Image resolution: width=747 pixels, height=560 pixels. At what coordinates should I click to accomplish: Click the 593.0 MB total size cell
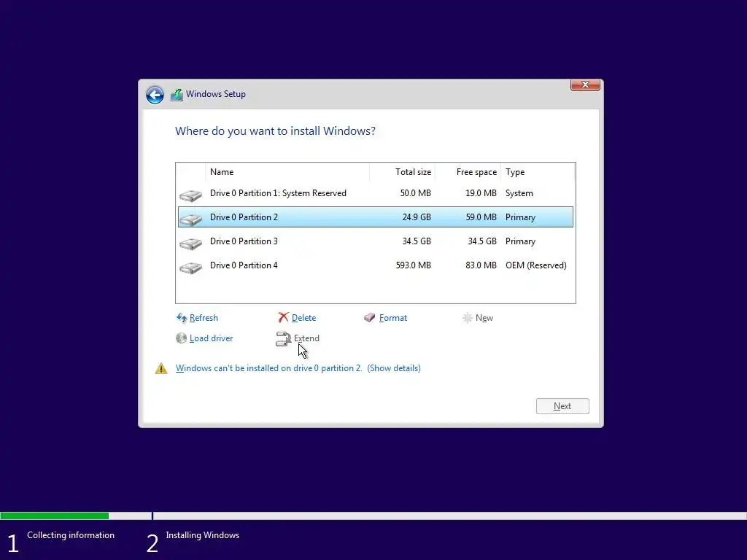coord(413,265)
